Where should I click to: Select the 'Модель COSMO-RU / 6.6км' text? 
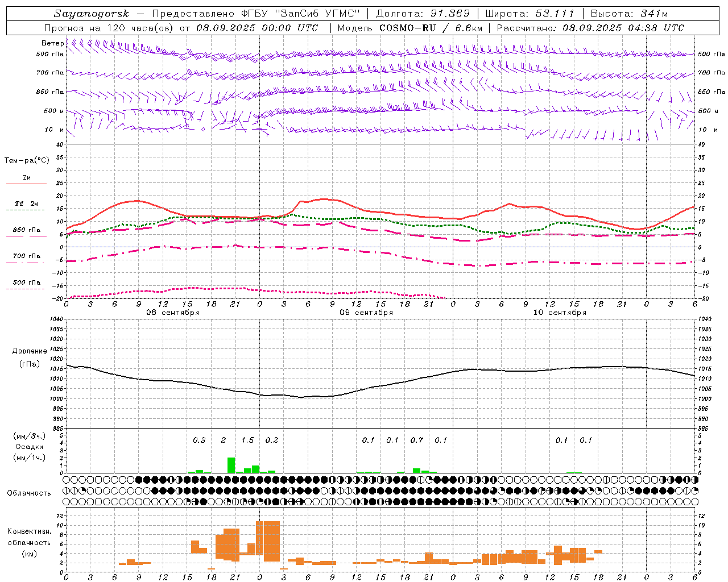pyautogui.click(x=410, y=28)
